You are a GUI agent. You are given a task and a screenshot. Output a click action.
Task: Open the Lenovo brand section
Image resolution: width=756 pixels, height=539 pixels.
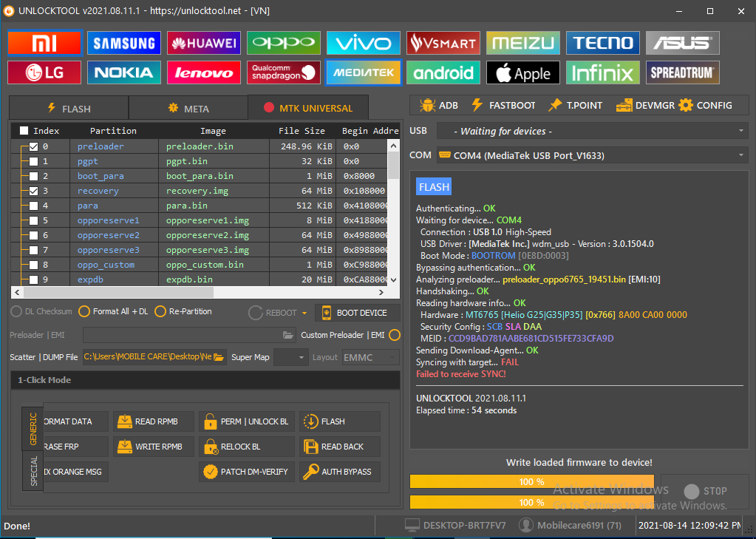click(x=204, y=72)
